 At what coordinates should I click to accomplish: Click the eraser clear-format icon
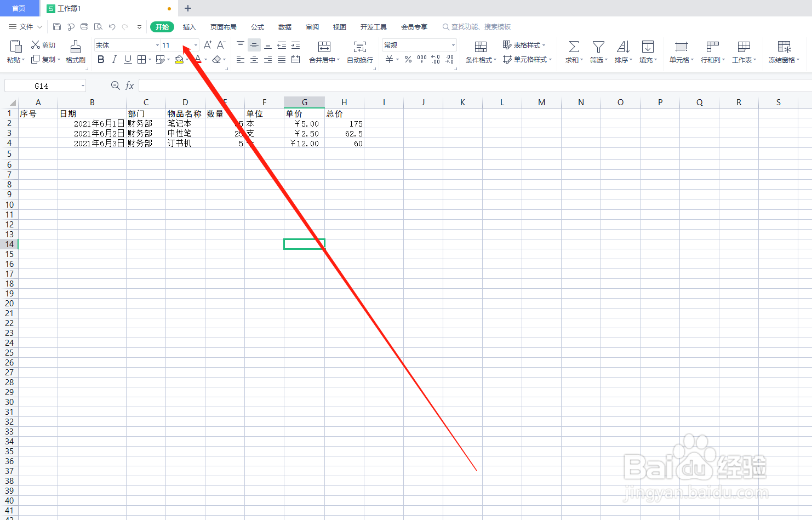point(217,59)
